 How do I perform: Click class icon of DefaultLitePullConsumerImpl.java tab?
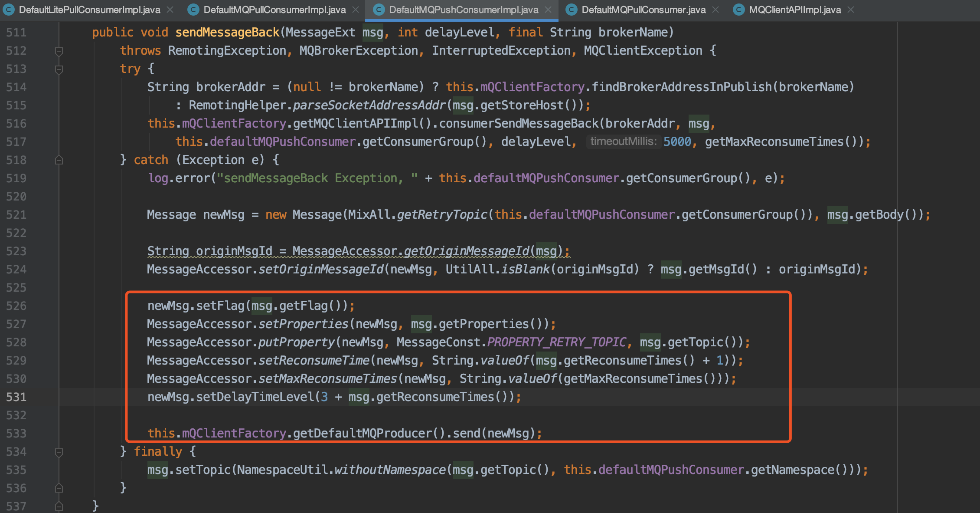pyautogui.click(x=8, y=10)
